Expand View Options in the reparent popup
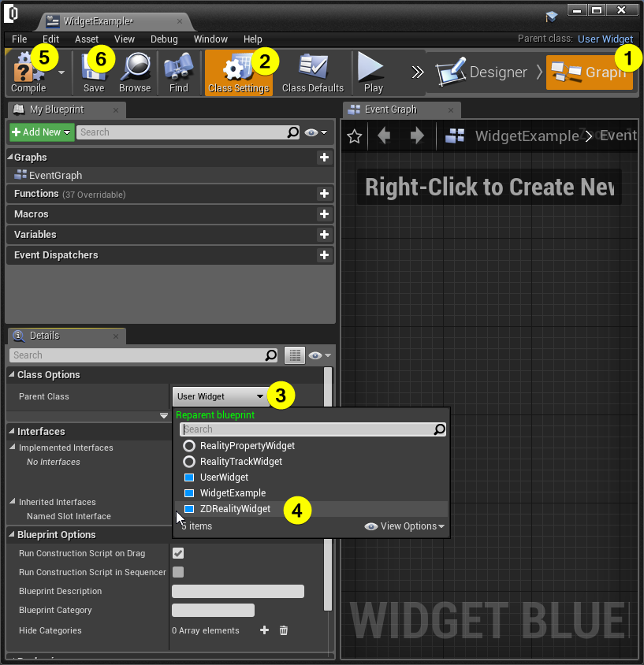644x665 pixels. tap(405, 526)
